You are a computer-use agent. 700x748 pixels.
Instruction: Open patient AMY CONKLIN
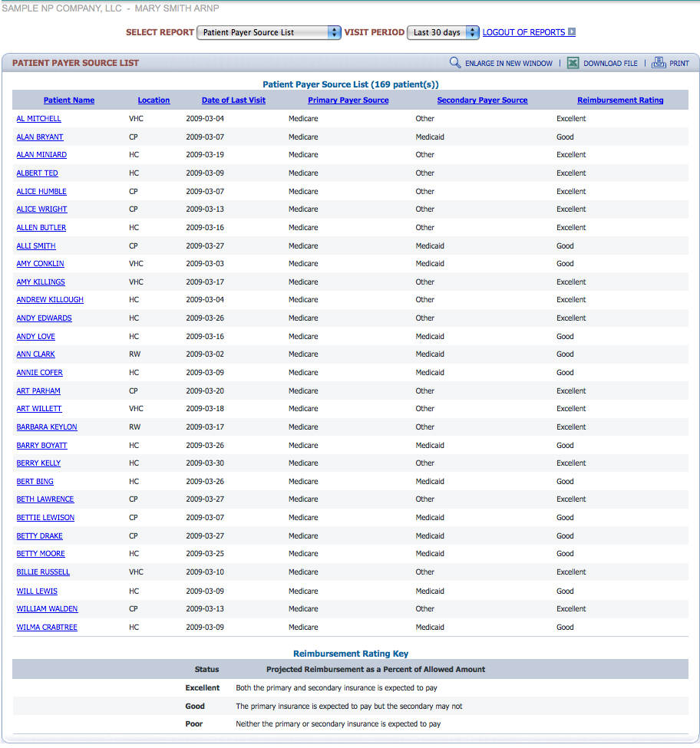40,263
